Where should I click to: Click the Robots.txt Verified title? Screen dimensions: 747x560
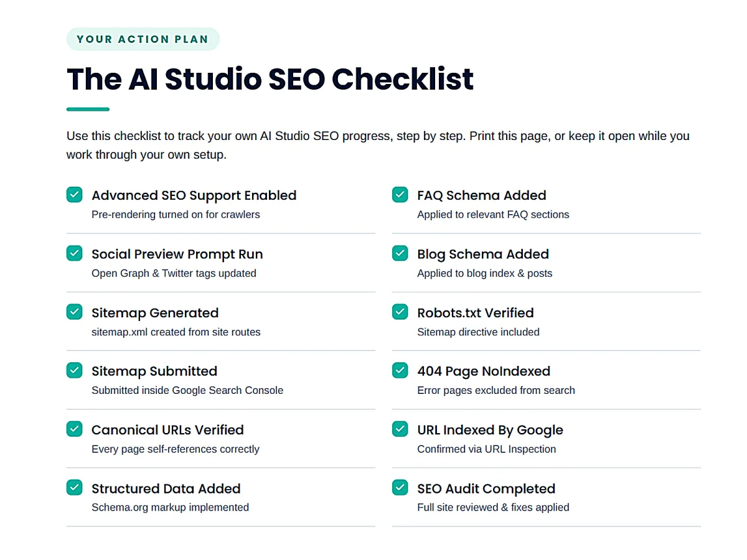(476, 312)
